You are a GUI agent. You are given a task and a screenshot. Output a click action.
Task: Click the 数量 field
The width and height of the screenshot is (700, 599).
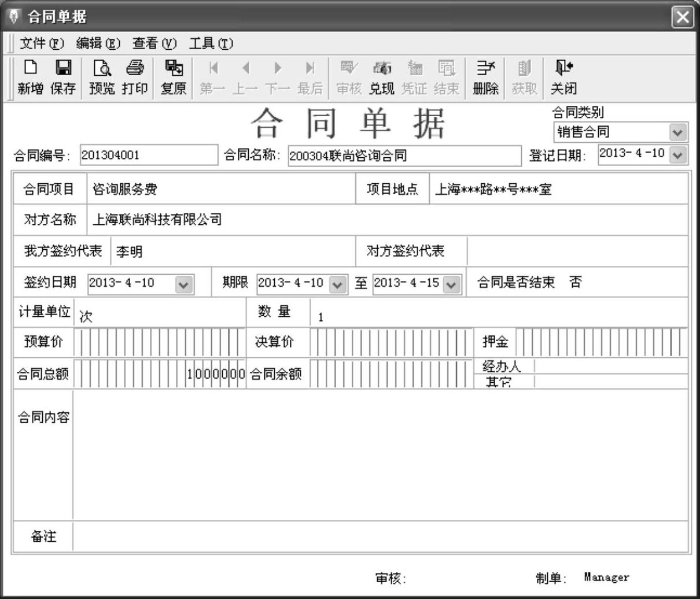(x=499, y=313)
